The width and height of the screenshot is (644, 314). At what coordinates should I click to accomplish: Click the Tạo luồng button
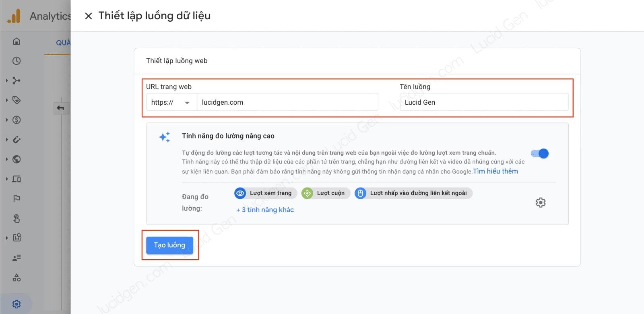(x=169, y=245)
